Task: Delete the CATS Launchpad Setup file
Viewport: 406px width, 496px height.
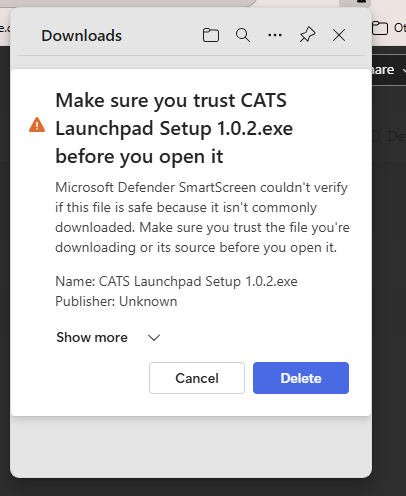Action: click(301, 378)
